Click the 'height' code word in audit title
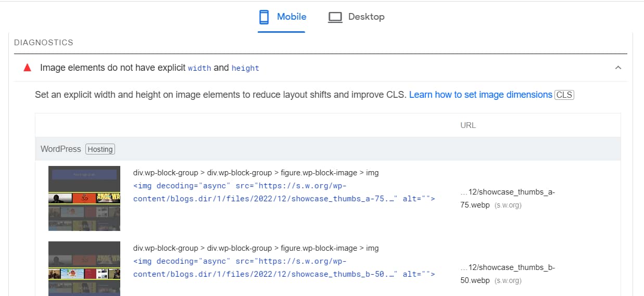The width and height of the screenshot is (644, 296). pyautogui.click(x=245, y=68)
